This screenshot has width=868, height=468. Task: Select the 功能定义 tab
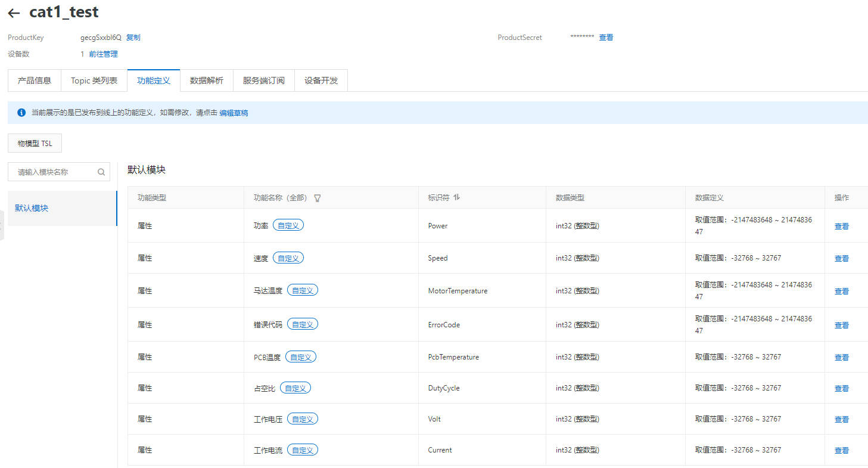[154, 80]
